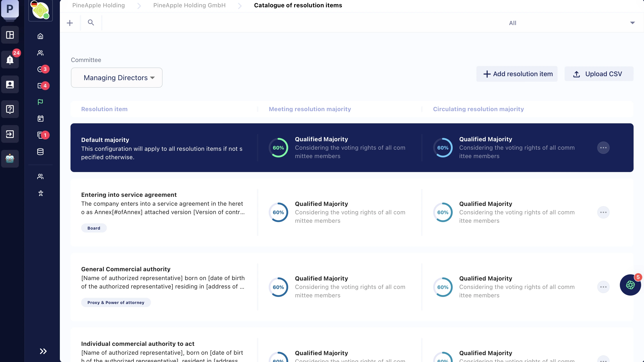This screenshot has height=362, width=644.
Task: Open the calendar icon in sidebar
Action: 40,118
